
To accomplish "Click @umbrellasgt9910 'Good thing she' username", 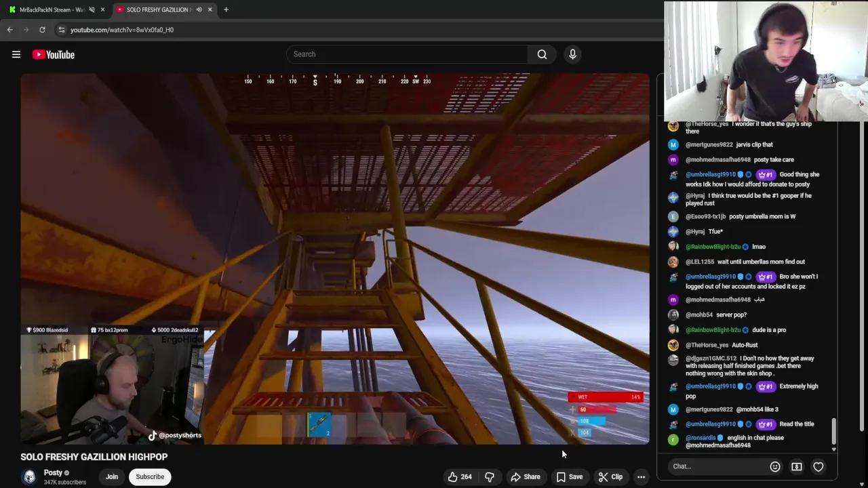I will pos(710,174).
